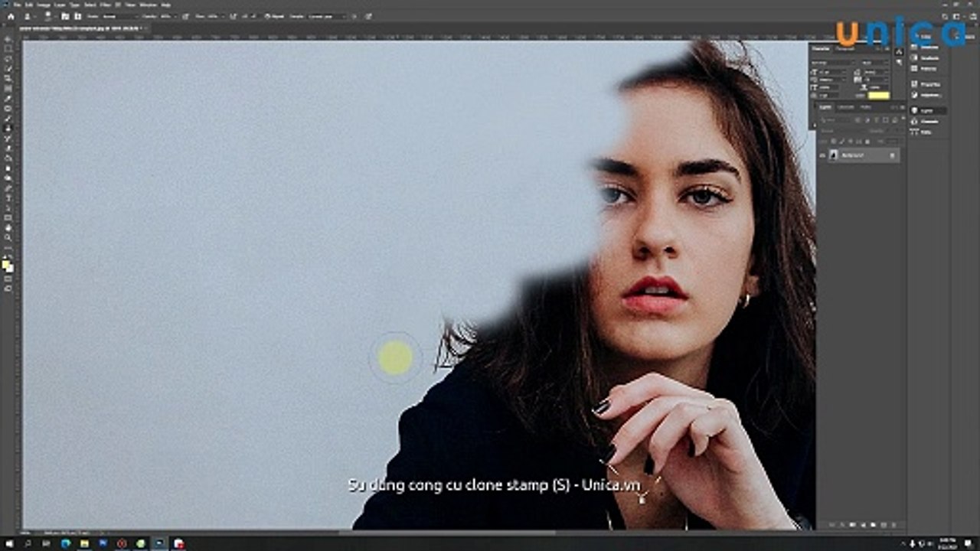Swap foreground and background colors

[11, 257]
